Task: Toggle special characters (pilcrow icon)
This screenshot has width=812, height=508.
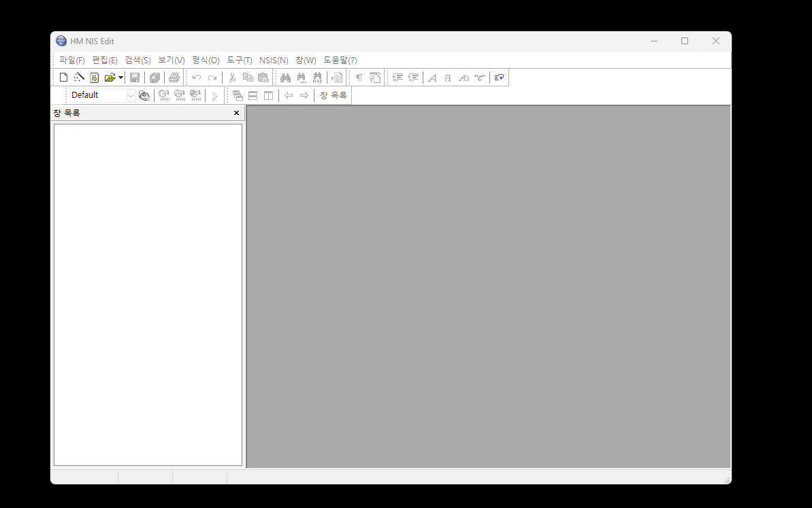Action: (359, 78)
